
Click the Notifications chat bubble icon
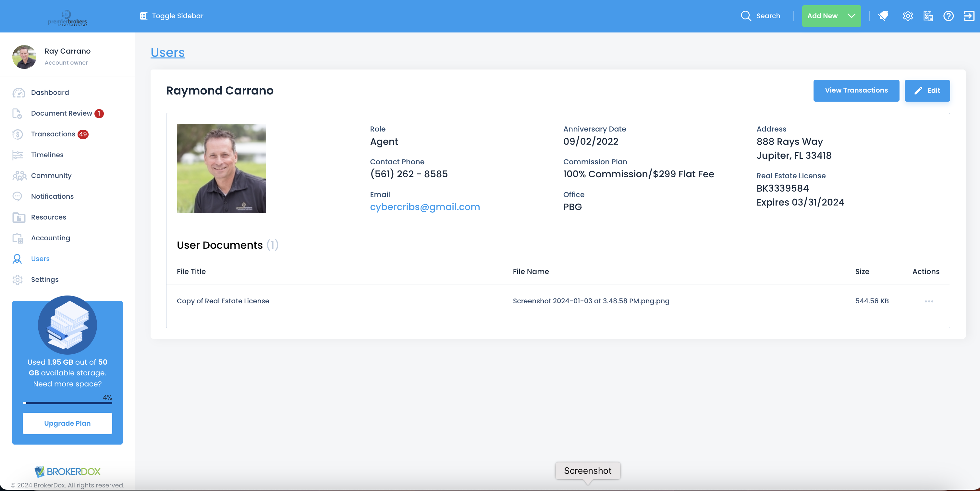point(17,196)
